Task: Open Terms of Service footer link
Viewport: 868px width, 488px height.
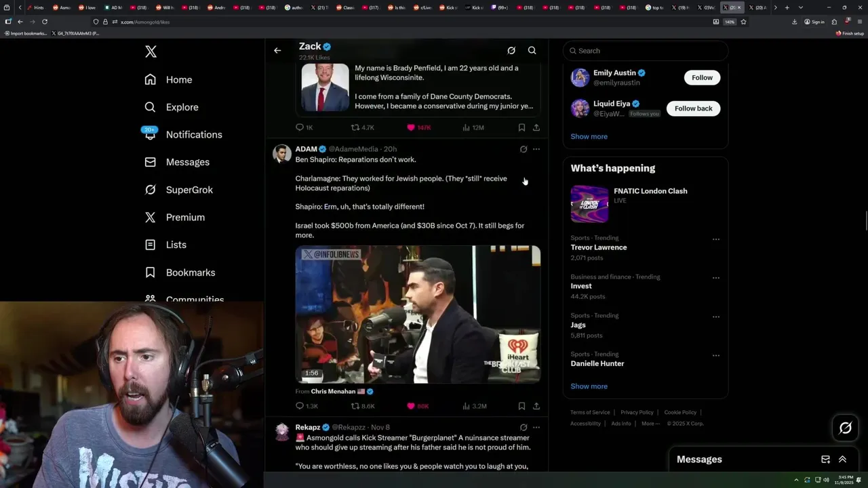Action: [590, 412]
